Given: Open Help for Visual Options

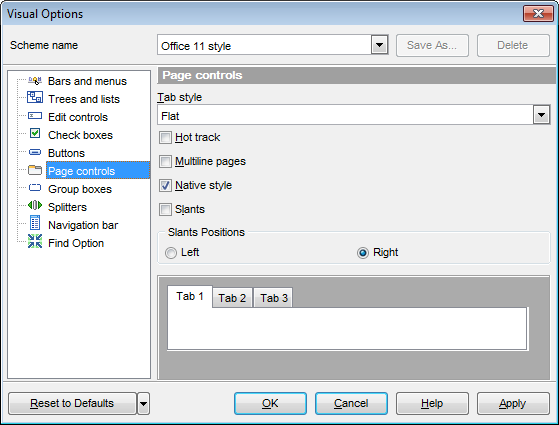Looking at the screenshot, I should coord(432,404).
